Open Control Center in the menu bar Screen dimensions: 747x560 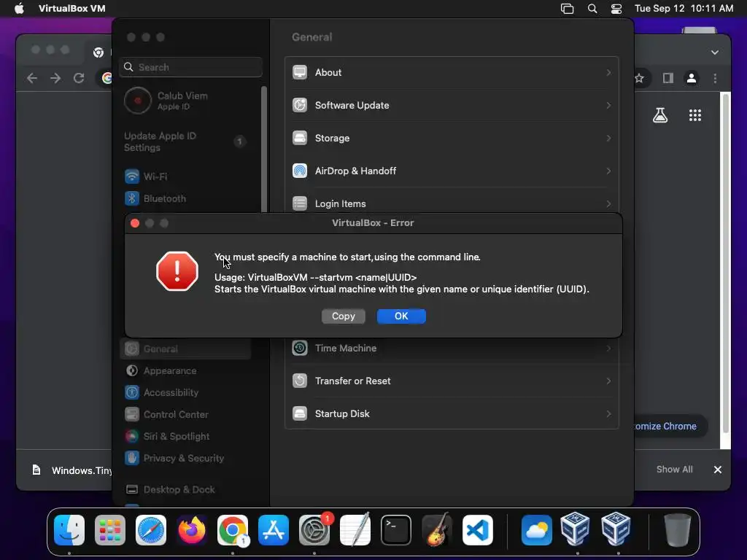coord(616,9)
